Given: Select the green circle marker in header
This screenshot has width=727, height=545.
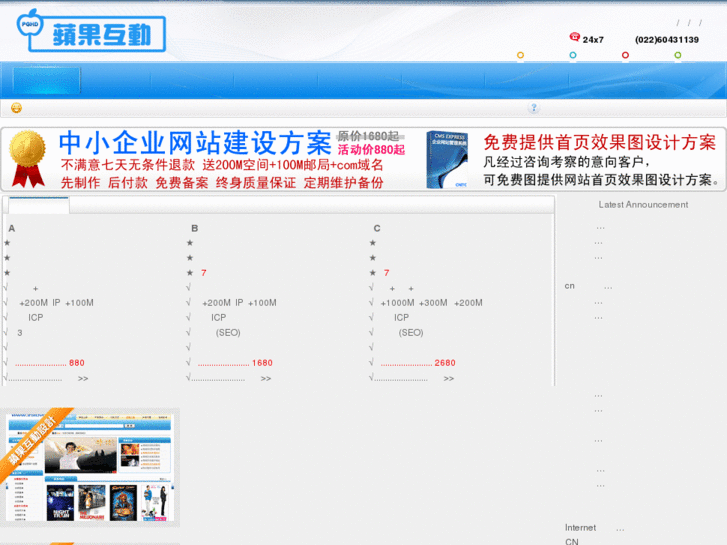Looking at the screenshot, I should (x=677, y=55).
